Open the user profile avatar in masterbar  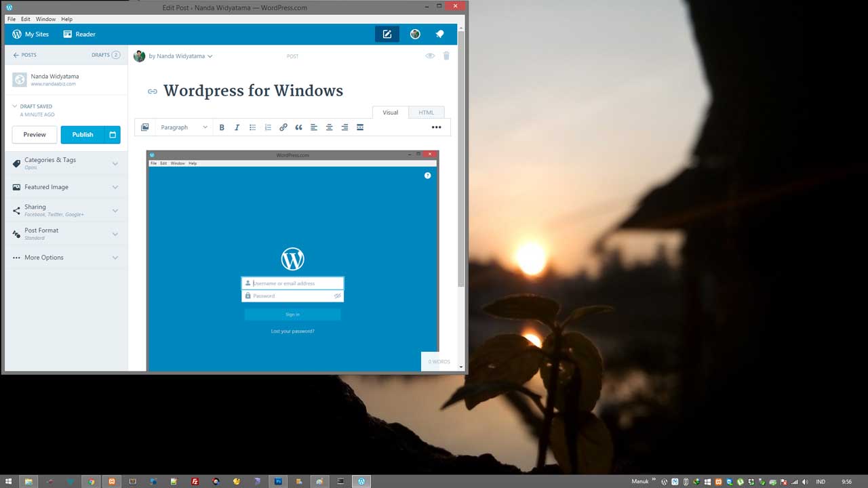415,34
